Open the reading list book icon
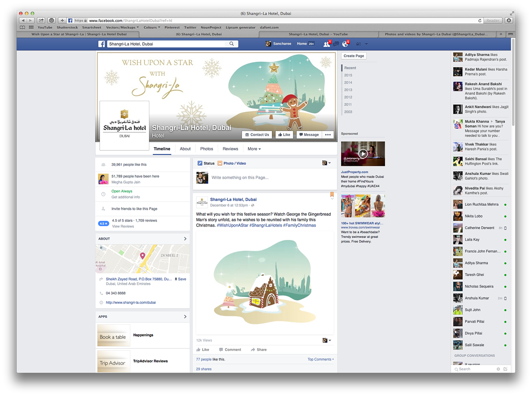Image resolution: width=532 pixels, height=396 pixels. point(23,27)
